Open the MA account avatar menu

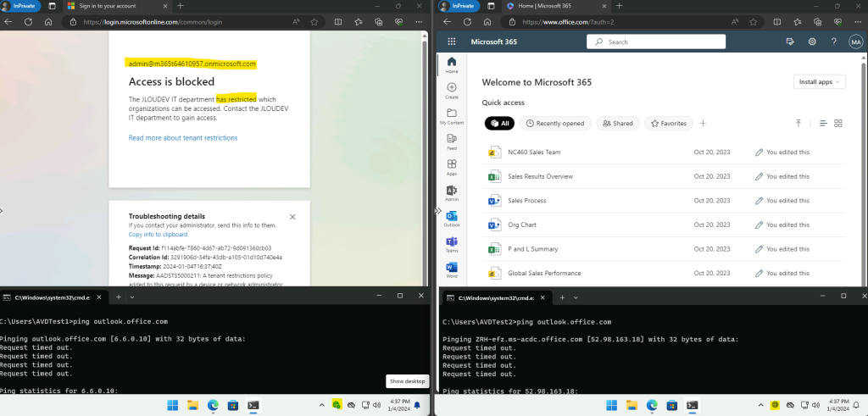[856, 42]
